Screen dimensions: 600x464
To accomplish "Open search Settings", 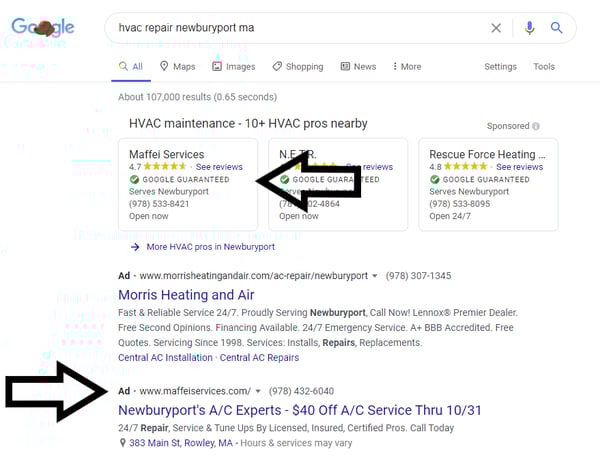I will pyautogui.click(x=500, y=67).
